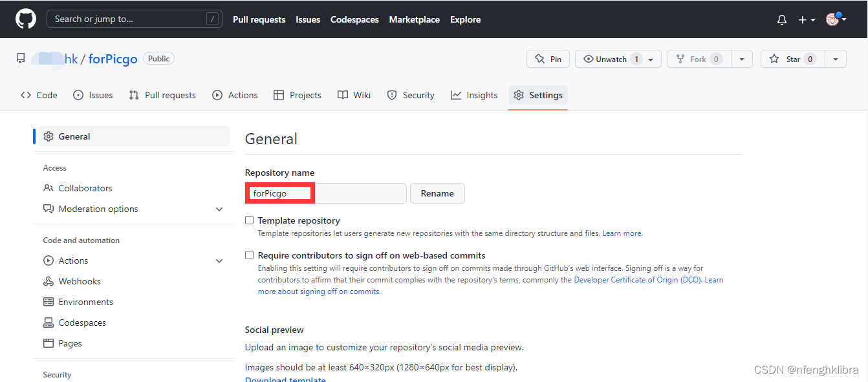The height and width of the screenshot is (382, 868).
Task: Enable Require contributors to sign off checkbox
Action: [249, 255]
